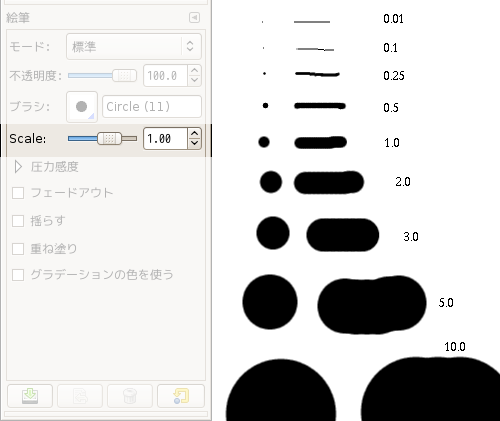Open the tool options panel menu arrow
This screenshot has height=421, width=500.
pyautogui.click(x=194, y=17)
